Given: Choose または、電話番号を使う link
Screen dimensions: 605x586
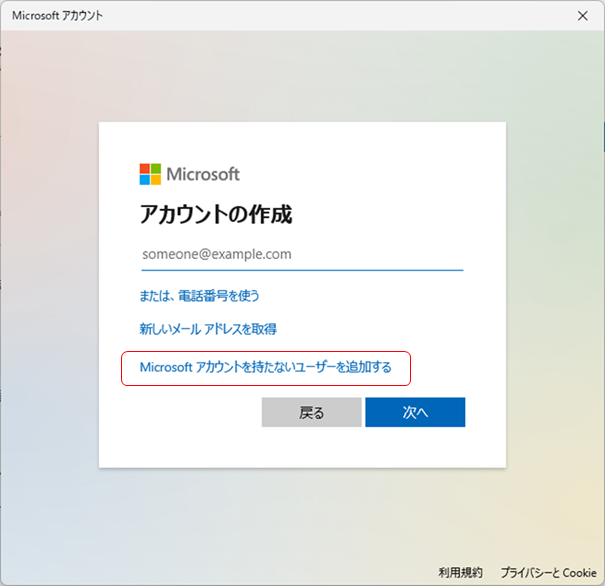Looking at the screenshot, I should coord(200,296).
